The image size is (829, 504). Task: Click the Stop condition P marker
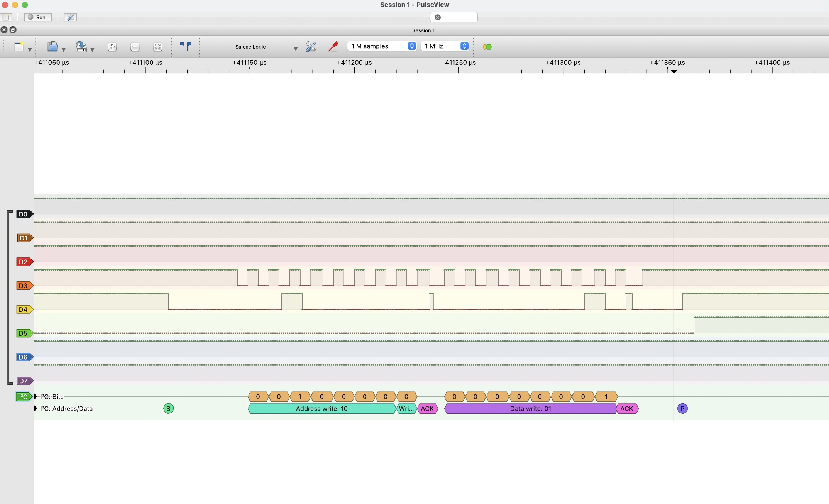682,408
